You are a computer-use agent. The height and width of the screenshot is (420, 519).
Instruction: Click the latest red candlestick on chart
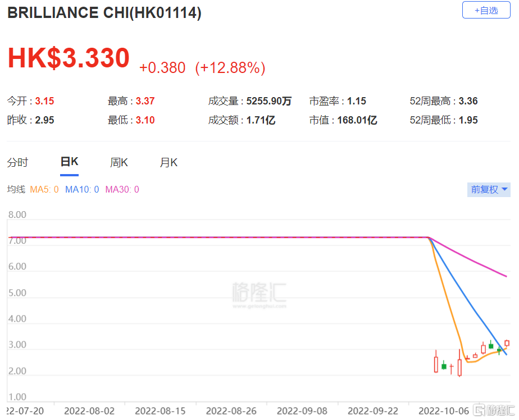click(507, 343)
